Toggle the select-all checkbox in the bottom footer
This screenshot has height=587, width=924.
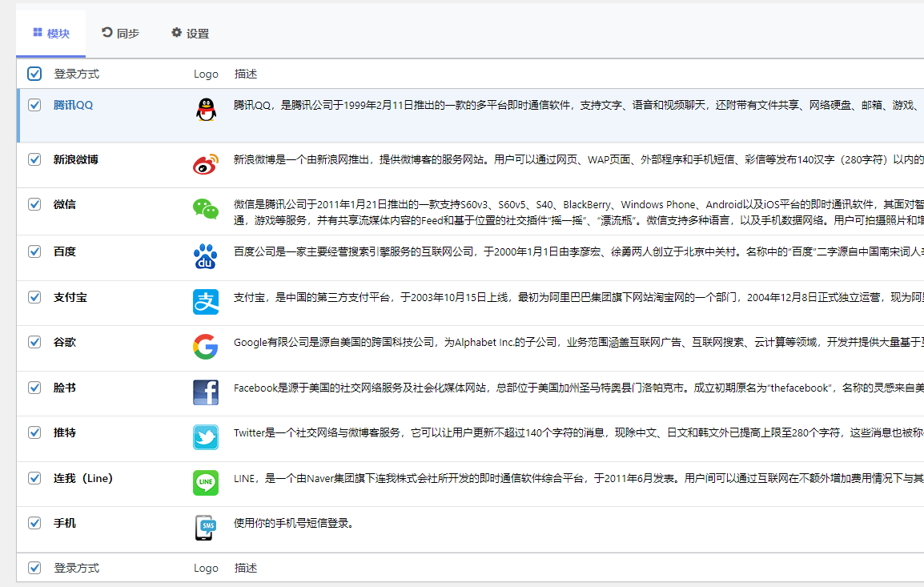coord(34,568)
